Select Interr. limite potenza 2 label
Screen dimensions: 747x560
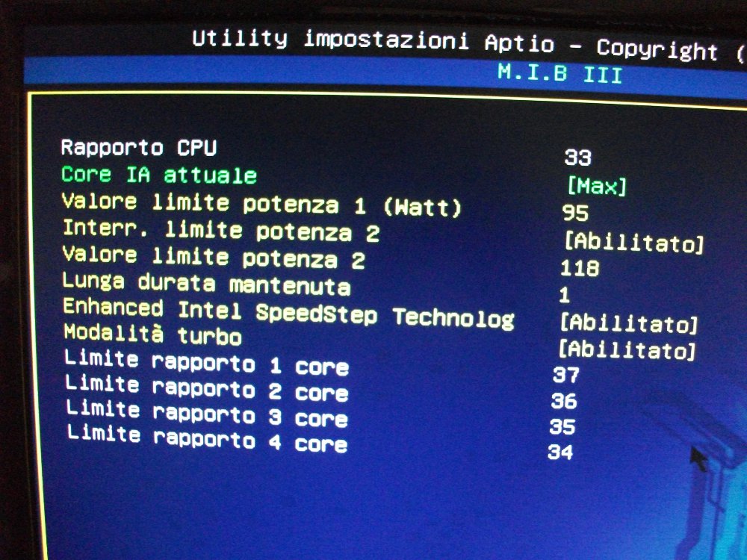(x=221, y=231)
